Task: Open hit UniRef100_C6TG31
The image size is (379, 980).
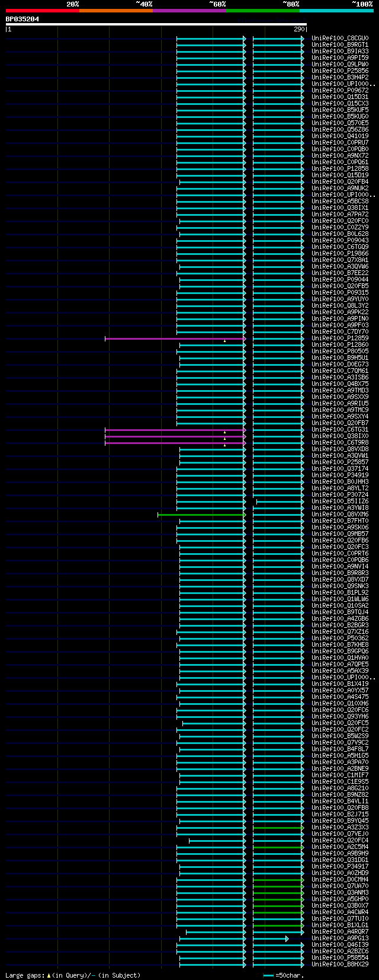Action: (340, 430)
